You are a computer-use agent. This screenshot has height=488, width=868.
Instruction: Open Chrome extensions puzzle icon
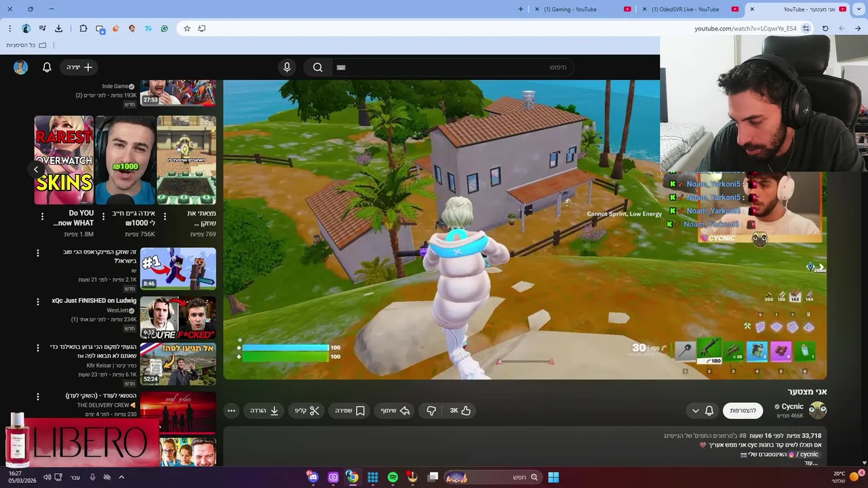pos(83,28)
